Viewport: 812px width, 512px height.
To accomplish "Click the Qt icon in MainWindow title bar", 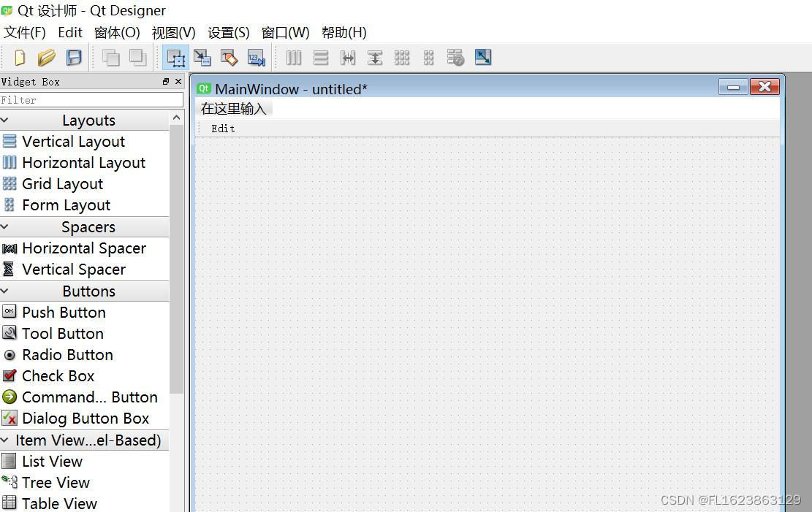I will [x=204, y=88].
